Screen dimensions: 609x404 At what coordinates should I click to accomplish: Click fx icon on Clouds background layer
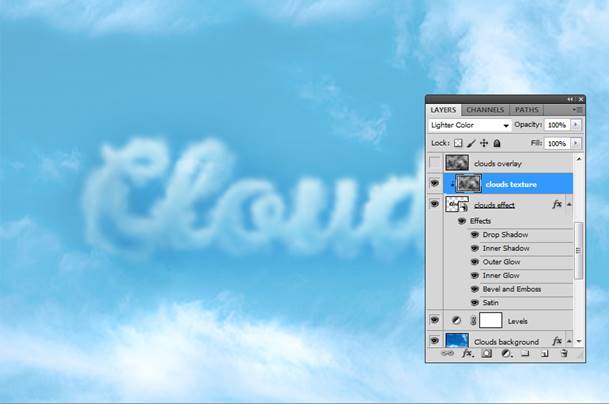tap(557, 341)
